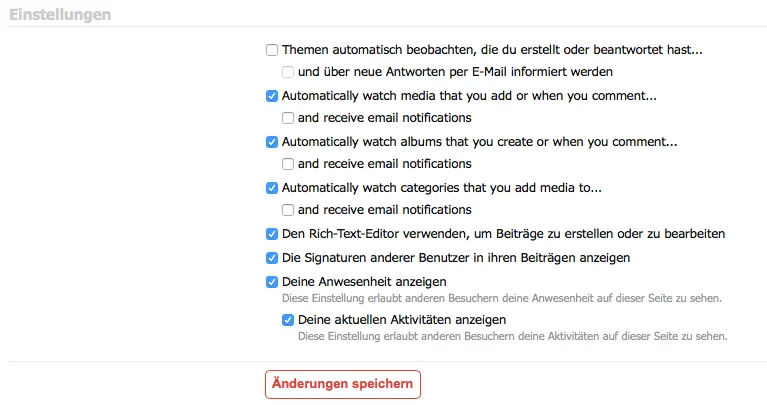Uncheck 'Automatically watch media' checkbox
Image resolution: width=767 pixels, height=405 pixels.
point(272,96)
